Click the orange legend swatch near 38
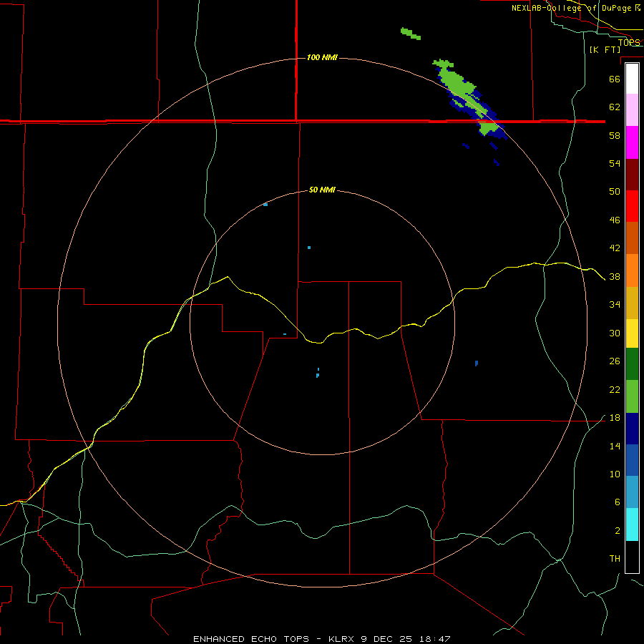 (x=632, y=270)
